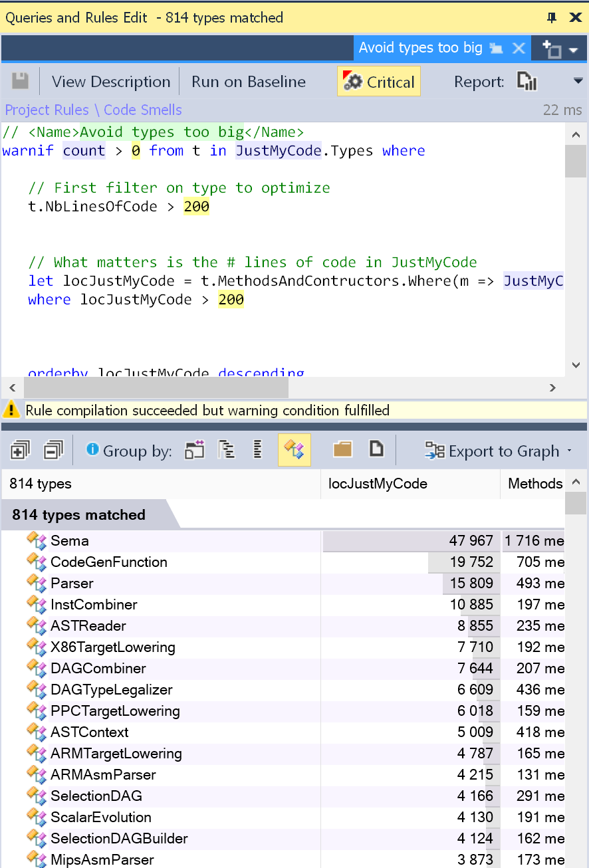Image resolution: width=589 pixels, height=868 pixels.
Task: Click the highlighted graph view icon
Action: [x=294, y=450]
